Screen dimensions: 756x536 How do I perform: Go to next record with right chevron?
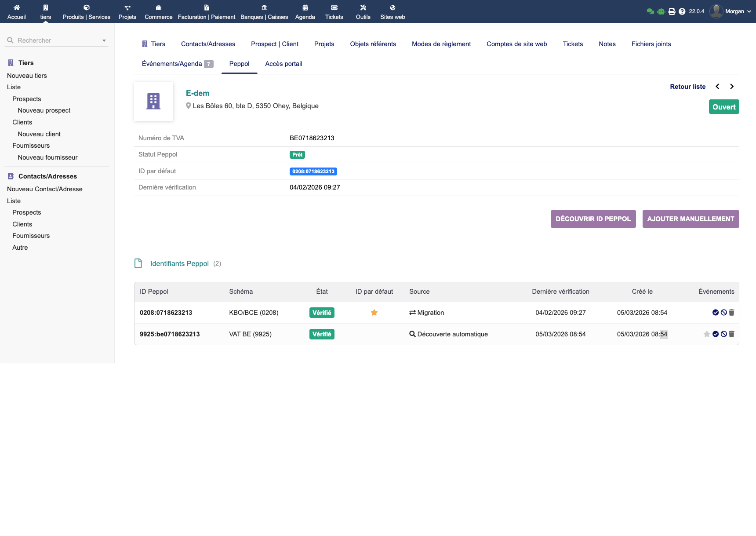coord(732,87)
